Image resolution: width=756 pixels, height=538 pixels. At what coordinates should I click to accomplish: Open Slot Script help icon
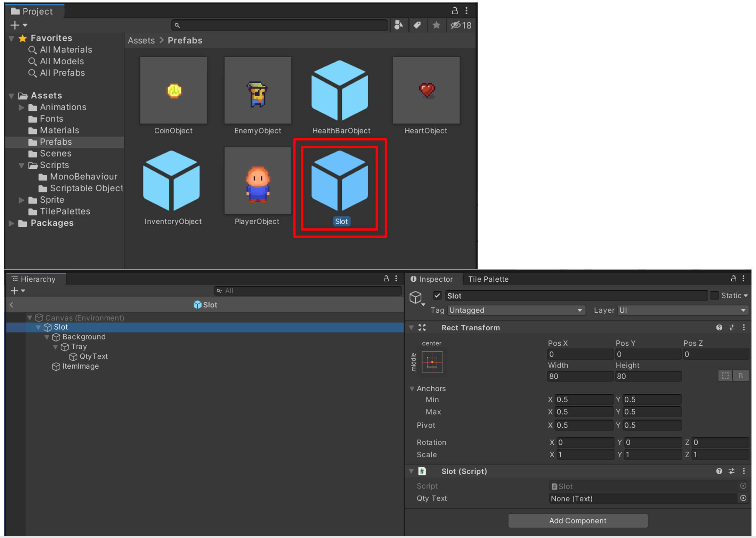click(719, 471)
